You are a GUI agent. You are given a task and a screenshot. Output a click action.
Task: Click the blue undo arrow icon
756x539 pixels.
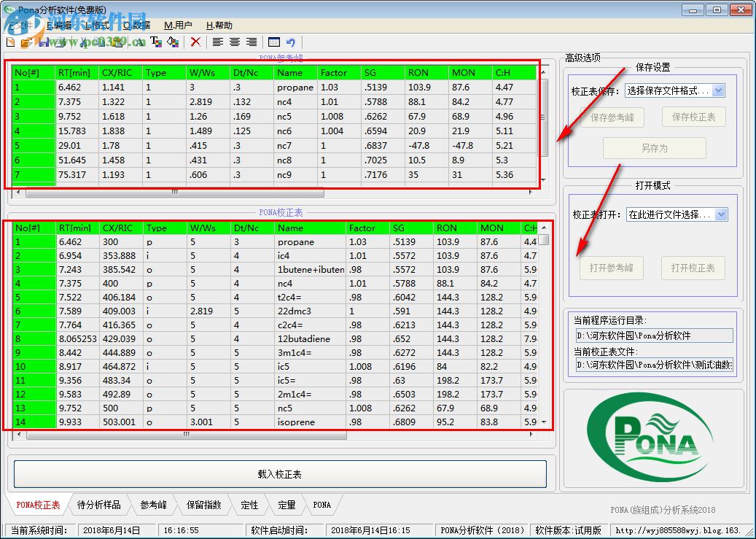tap(291, 42)
